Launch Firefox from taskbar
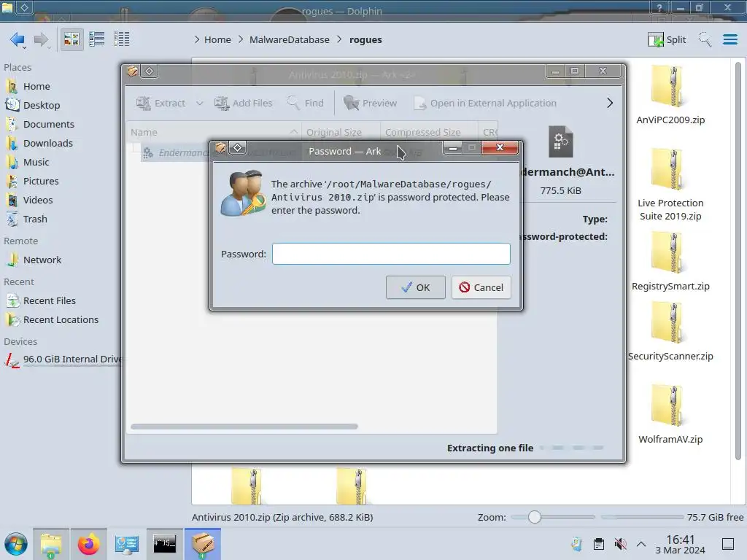 click(x=88, y=544)
